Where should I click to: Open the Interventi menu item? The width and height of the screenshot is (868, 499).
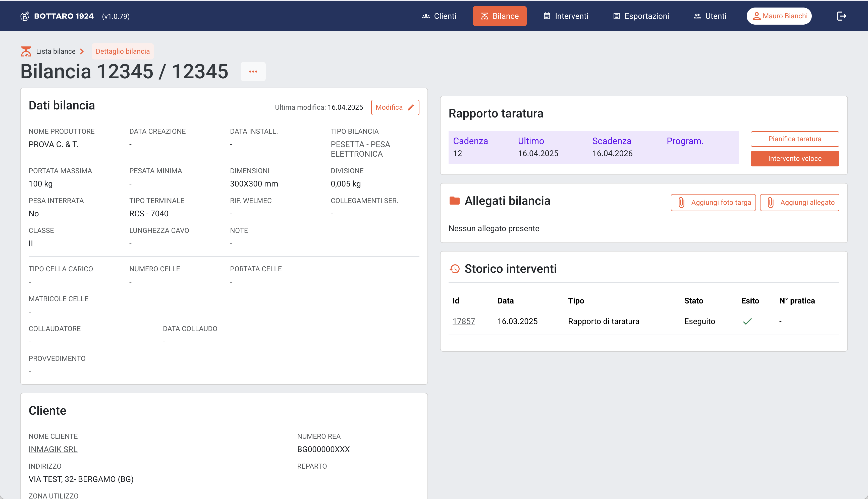tap(566, 16)
